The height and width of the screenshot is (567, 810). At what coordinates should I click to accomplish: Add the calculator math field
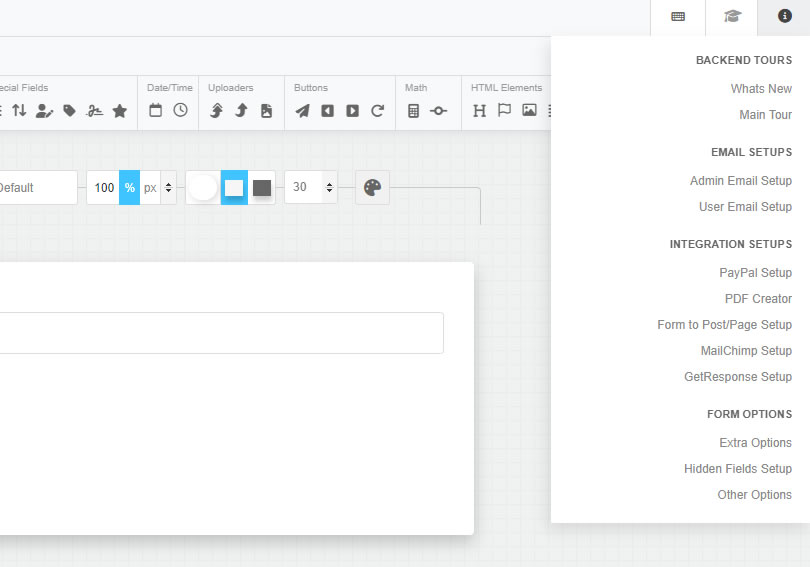pyautogui.click(x=413, y=111)
